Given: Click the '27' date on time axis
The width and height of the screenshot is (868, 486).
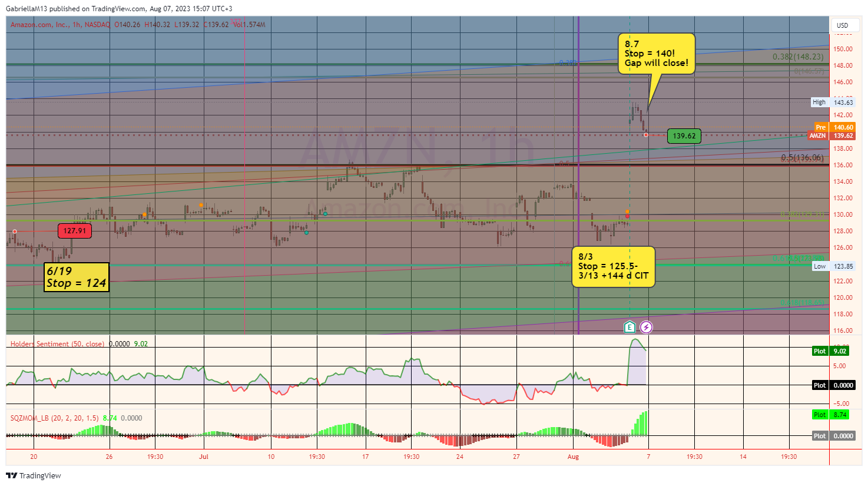Looking at the screenshot, I should click(x=516, y=457).
